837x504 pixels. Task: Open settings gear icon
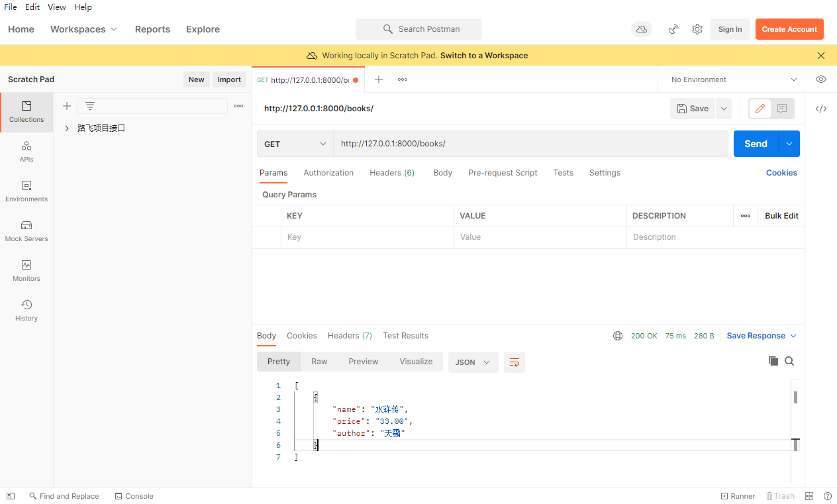697,29
